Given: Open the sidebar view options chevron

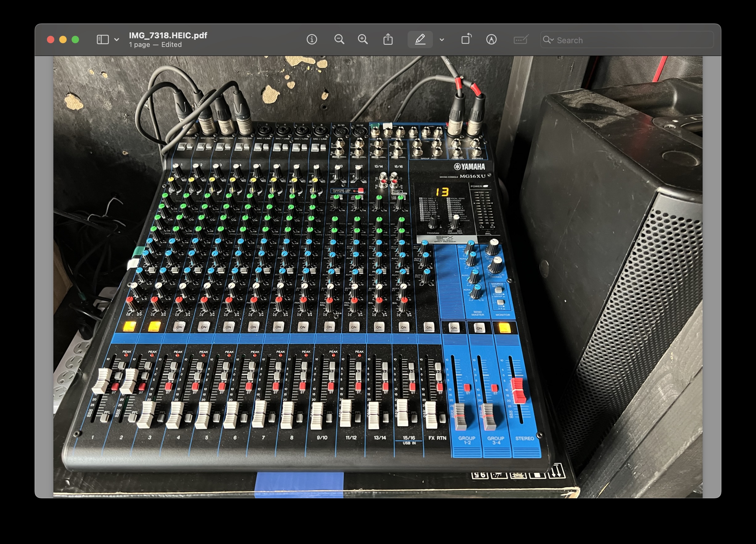Looking at the screenshot, I should click(117, 40).
